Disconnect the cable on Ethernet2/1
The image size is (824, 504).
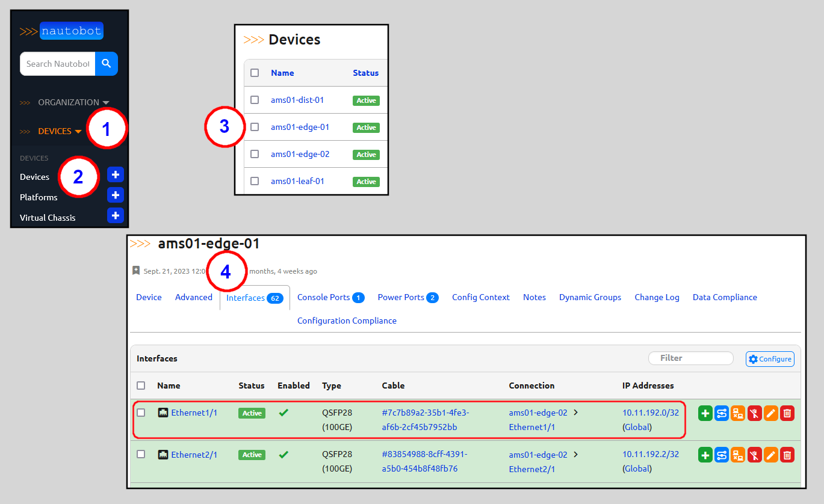tap(754, 455)
